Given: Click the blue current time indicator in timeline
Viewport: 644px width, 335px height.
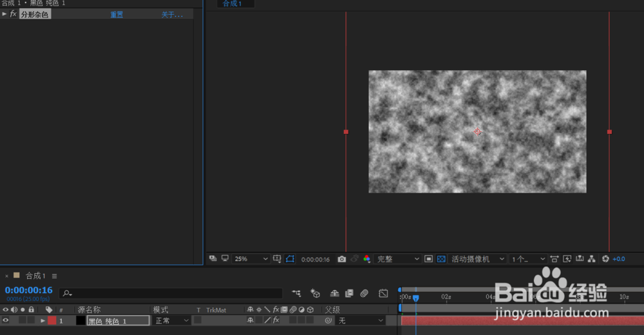Looking at the screenshot, I should pyautogui.click(x=415, y=298).
